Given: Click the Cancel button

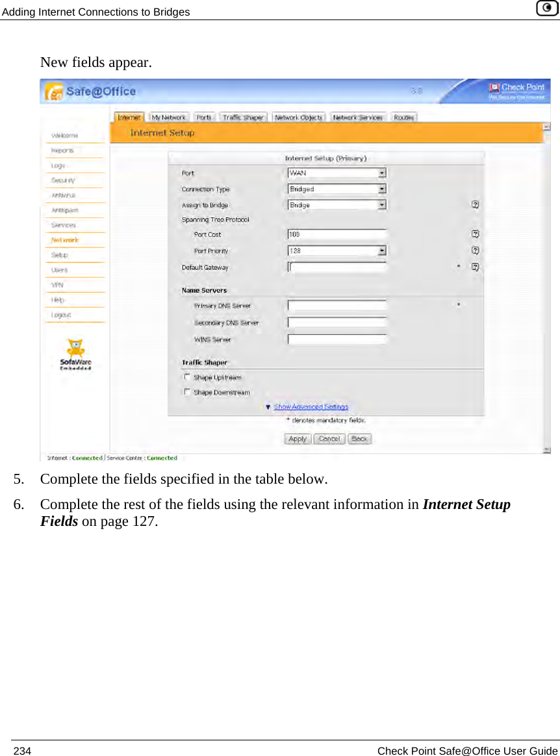Looking at the screenshot, I should tap(329, 439).
